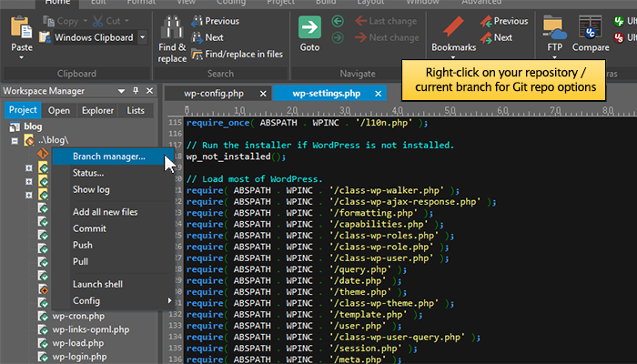Open the FTP folder icon
Screen dimensions: 637x364
(x=554, y=27)
